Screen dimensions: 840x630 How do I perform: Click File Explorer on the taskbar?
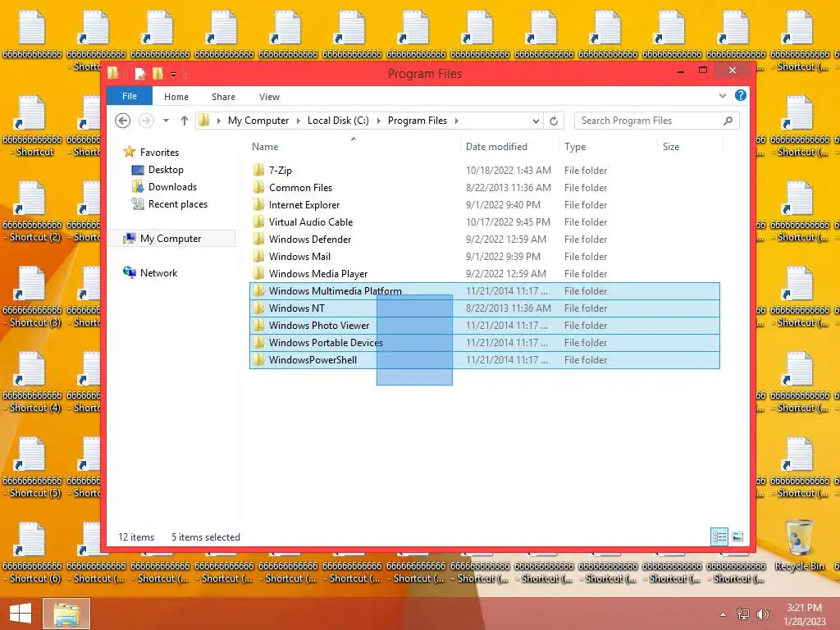click(66, 614)
